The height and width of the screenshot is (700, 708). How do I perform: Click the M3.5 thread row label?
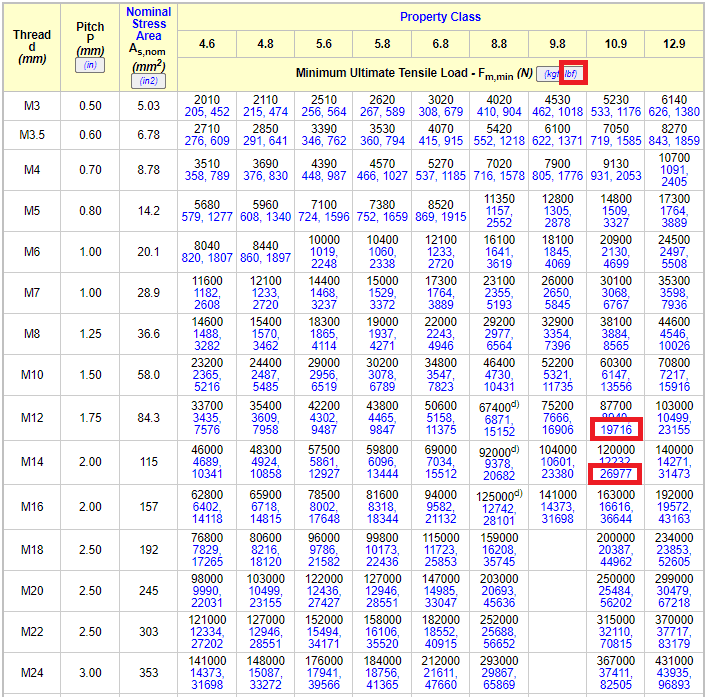point(32,135)
